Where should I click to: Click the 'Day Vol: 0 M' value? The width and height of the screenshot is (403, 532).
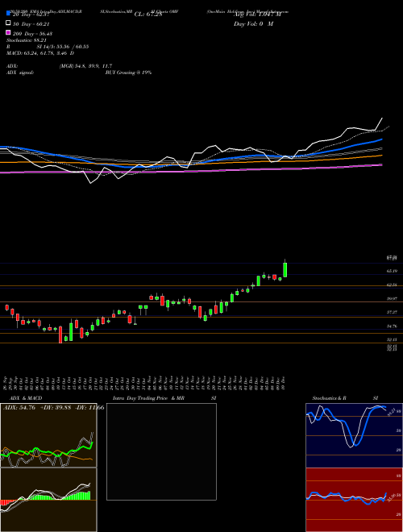pyautogui.click(x=253, y=23)
